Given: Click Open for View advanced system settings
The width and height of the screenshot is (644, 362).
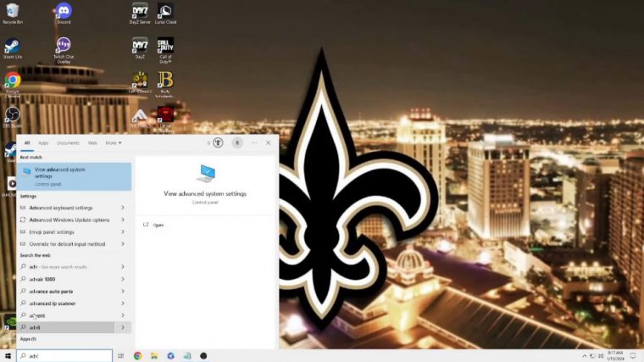Looking at the screenshot, I should click(158, 225).
